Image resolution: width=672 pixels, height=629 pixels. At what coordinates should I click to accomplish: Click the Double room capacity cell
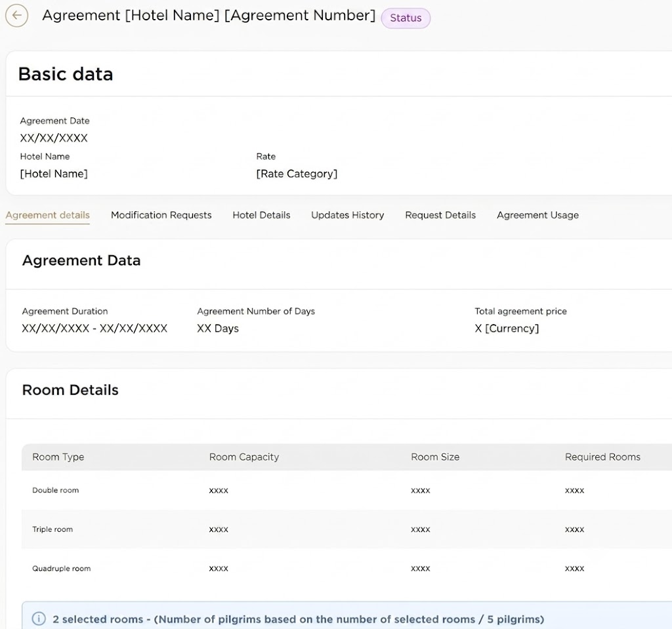click(x=219, y=491)
